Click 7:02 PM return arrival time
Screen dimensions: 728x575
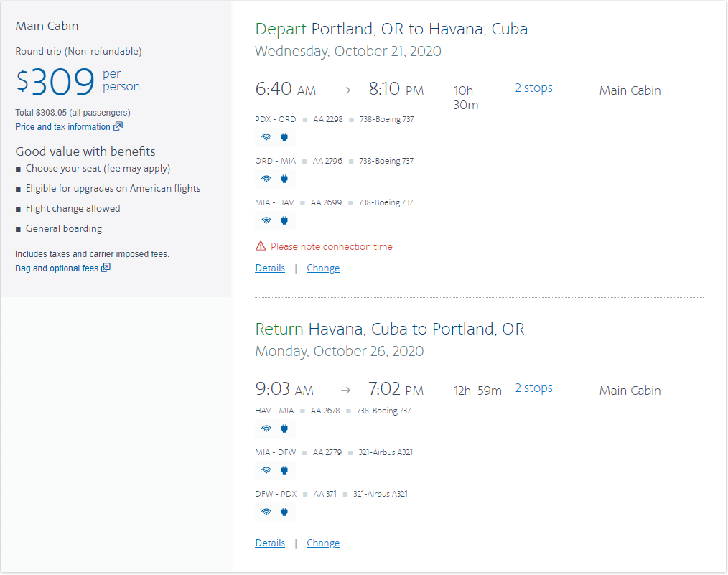(x=396, y=389)
